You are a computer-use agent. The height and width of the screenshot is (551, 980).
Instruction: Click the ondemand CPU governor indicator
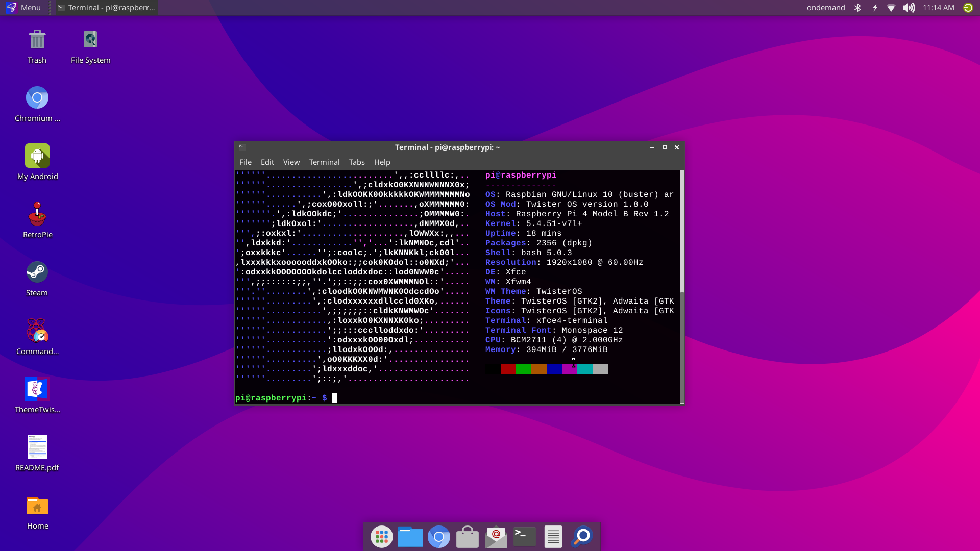pyautogui.click(x=826, y=8)
